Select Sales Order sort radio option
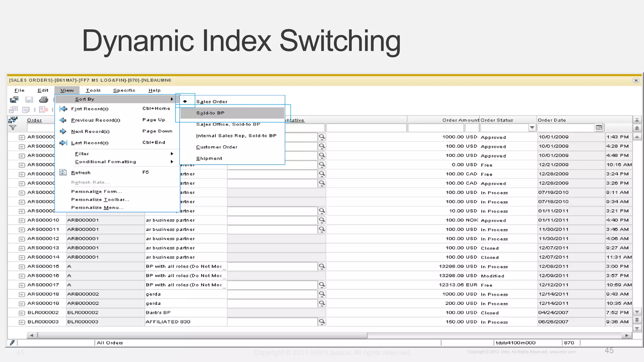644x362 pixels. 212,101
